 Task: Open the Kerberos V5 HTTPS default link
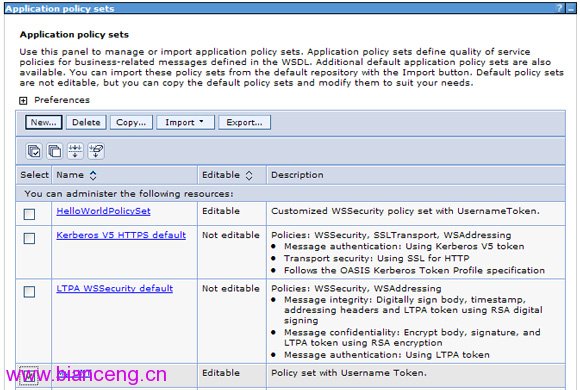point(121,235)
